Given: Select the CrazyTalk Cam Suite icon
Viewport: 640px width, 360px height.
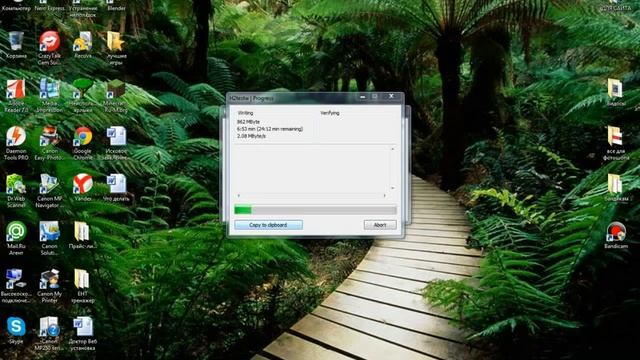Looking at the screenshot, I should pos(49,48).
